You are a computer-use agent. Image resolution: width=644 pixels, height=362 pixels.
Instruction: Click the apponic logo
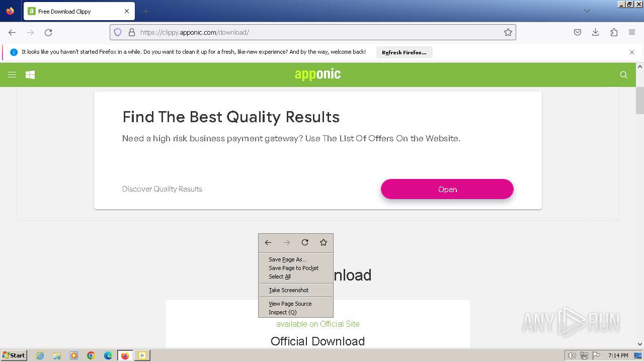tap(317, 74)
